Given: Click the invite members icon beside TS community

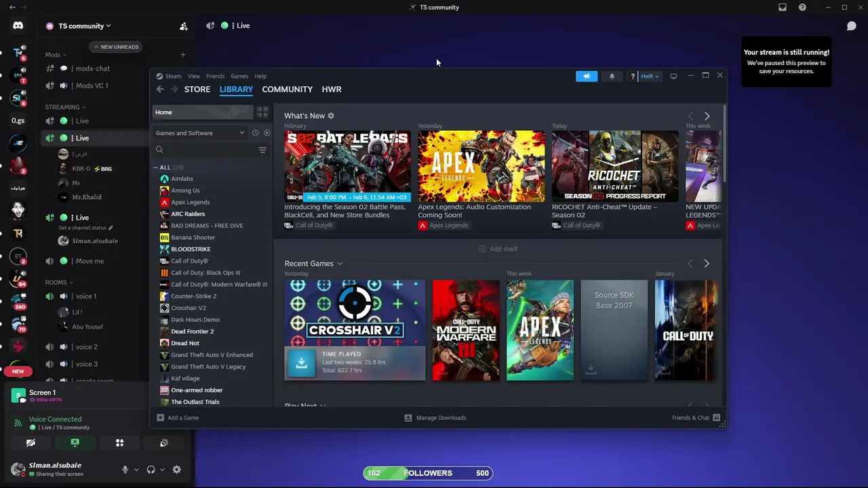Looking at the screenshot, I should point(183,26).
